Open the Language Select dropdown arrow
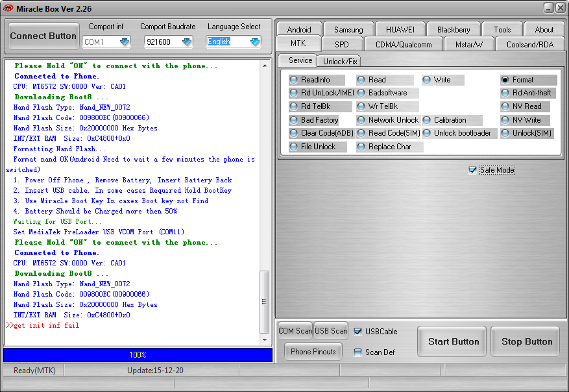The image size is (569, 392). click(255, 42)
